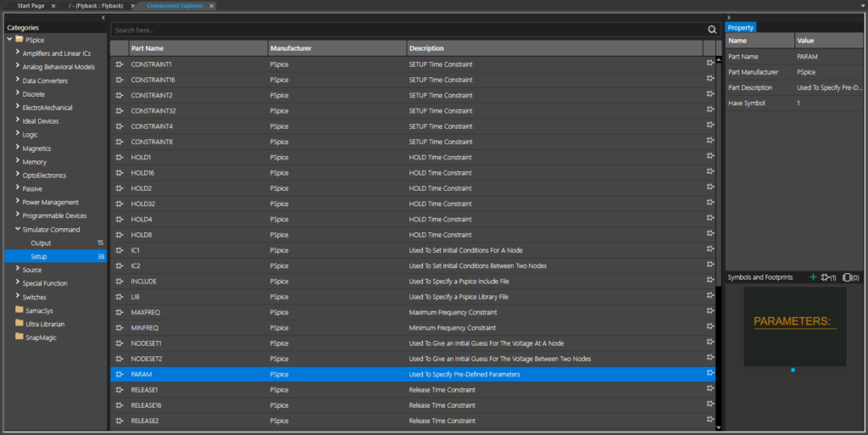Collapse the PSpice category tree
The width and height of the screenshot is (868, 435).
coord(9,39)
